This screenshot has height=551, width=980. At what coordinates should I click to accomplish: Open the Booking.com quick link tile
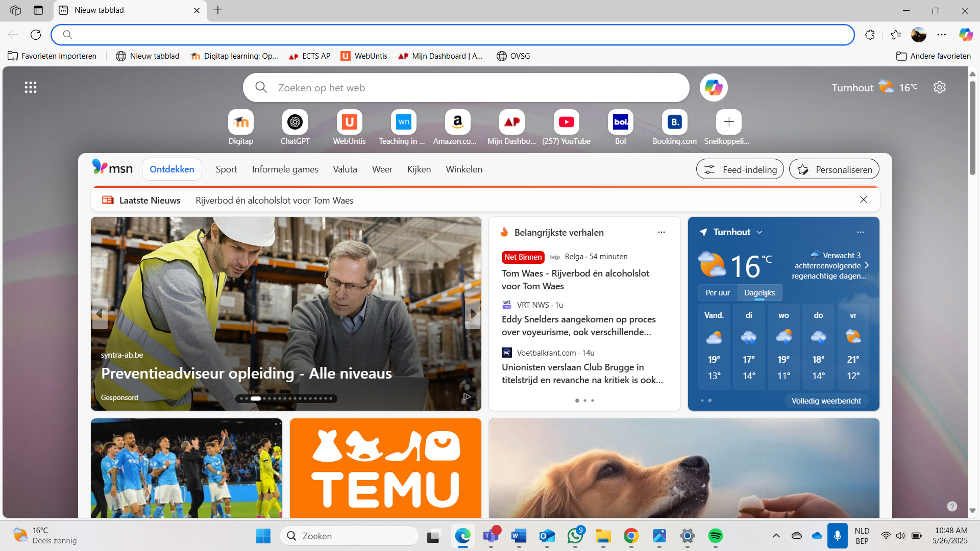(675, 128)
